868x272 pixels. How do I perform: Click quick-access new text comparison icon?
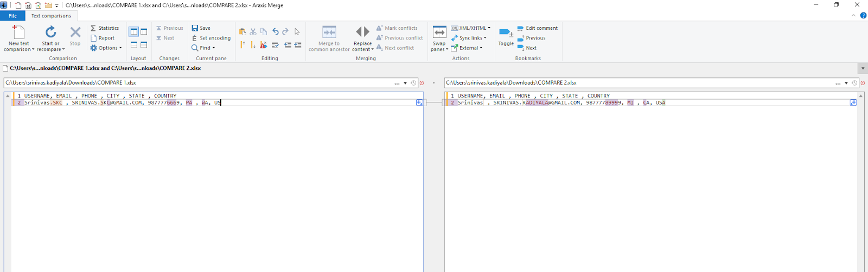18,5
